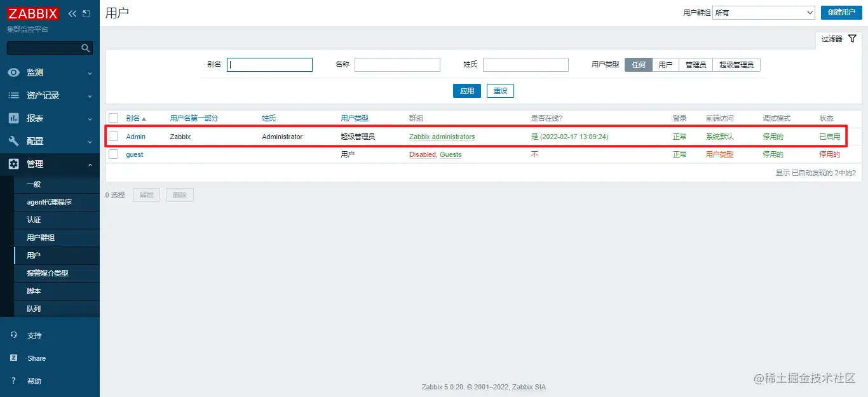The width and height of the screenshot is (868, 397).
Task: Click the reports bar-chart icon
Action: pyautogui.click(x=13, y=118)
